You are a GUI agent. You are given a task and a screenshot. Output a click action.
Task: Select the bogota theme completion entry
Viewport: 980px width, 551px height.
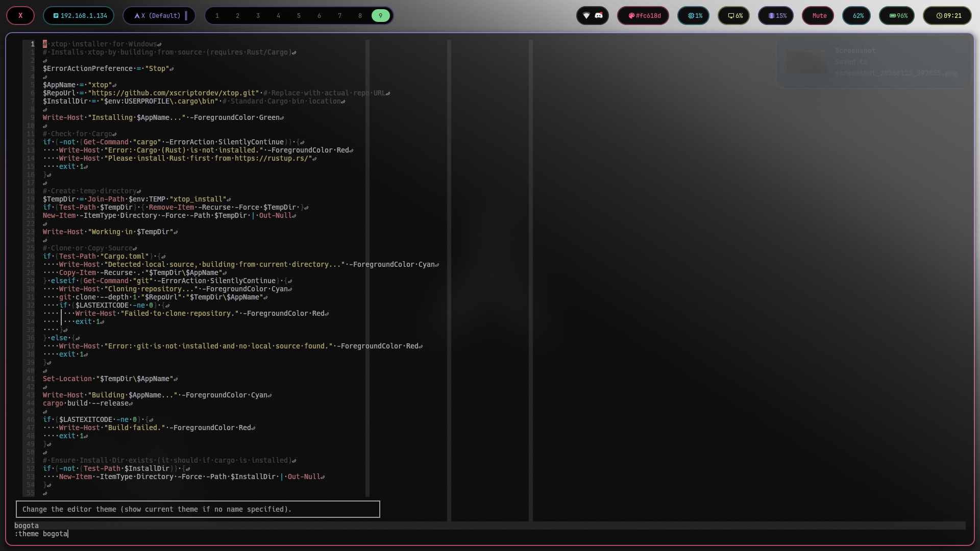pyautogui.click(x=27, y=525)
